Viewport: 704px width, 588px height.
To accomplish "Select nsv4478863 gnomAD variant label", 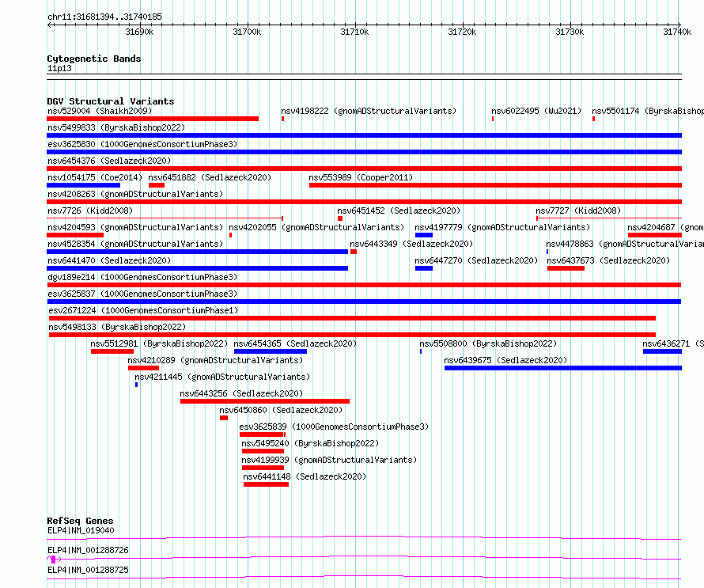I will tap(625, 244).
